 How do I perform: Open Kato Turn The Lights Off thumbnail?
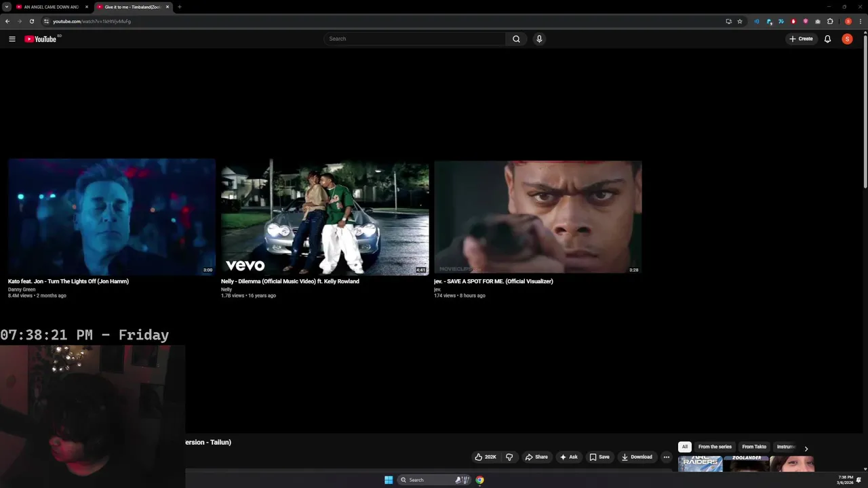pyautogui.click(x=112, y=217)
